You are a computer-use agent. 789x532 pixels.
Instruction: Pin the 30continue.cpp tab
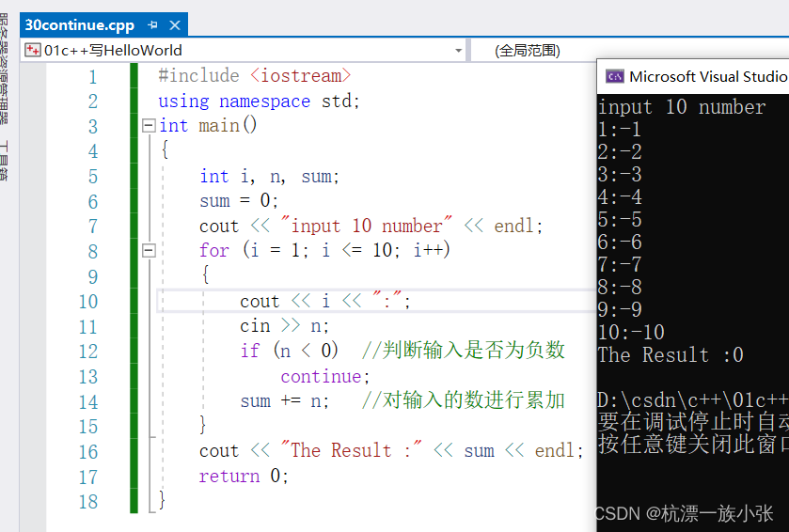(153, 24)
